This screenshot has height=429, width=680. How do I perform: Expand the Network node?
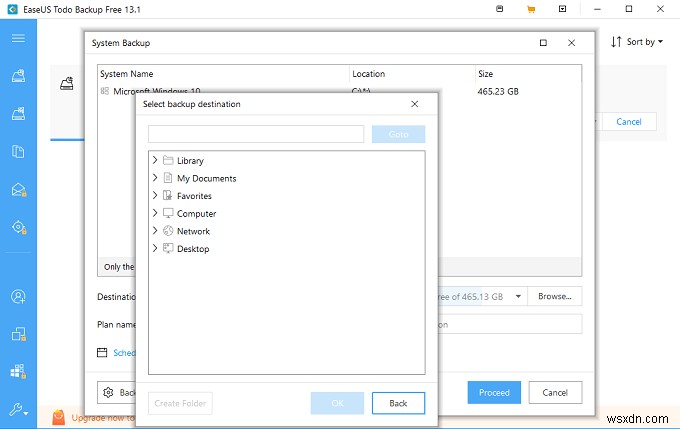pyautogui.click(x=155, y=231)
